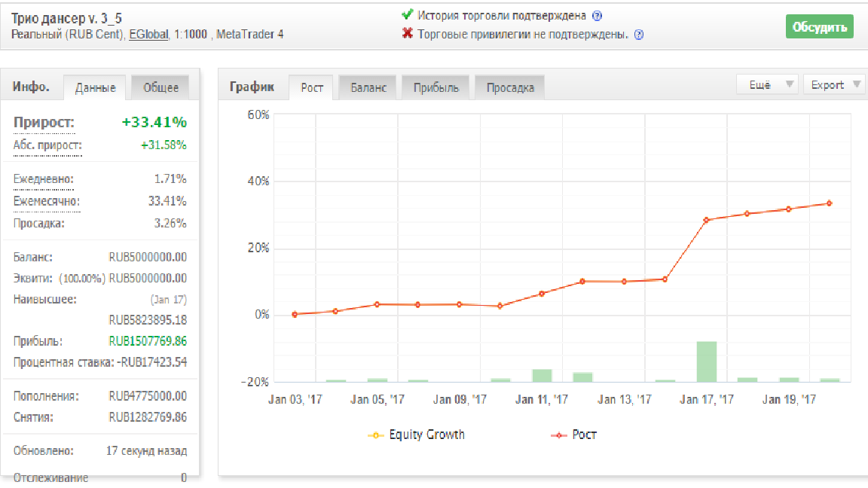Click the Ежемесячно label
The height and width of the screenshot is (488, 868).
click(47, 201)
